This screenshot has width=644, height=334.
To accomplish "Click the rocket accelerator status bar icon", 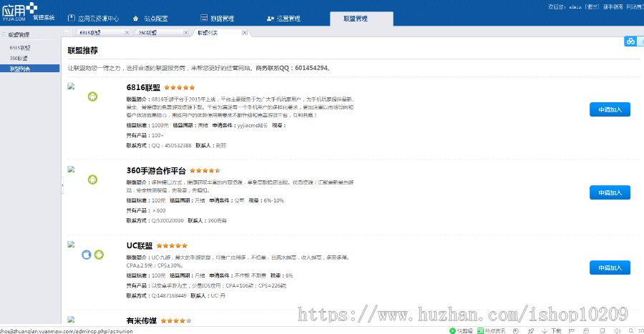I will [x=531, y=330].
